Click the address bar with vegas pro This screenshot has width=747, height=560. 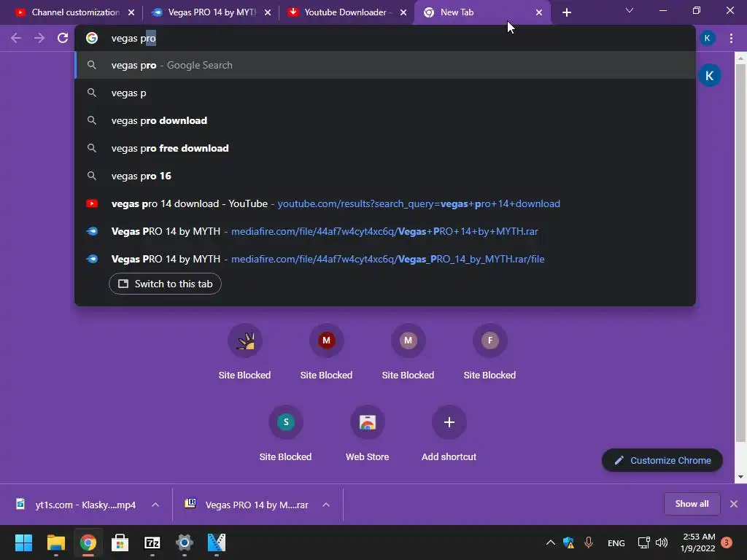[385, 38]
